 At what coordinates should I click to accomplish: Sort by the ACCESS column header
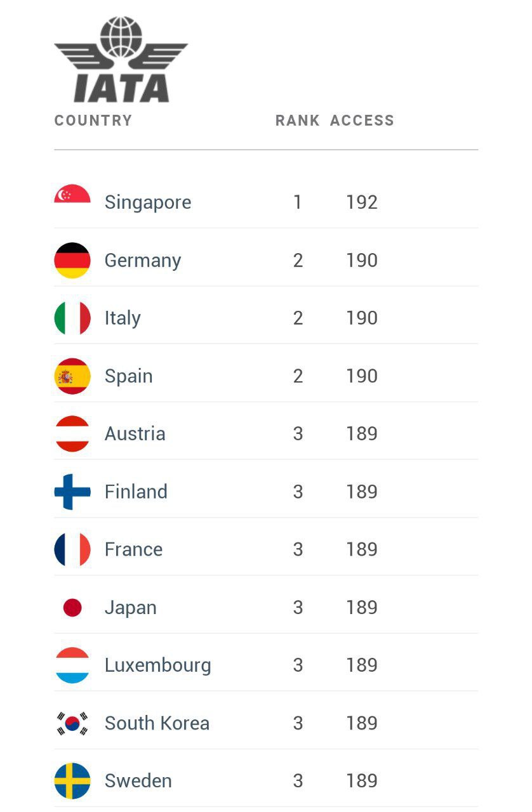point(362,121)
